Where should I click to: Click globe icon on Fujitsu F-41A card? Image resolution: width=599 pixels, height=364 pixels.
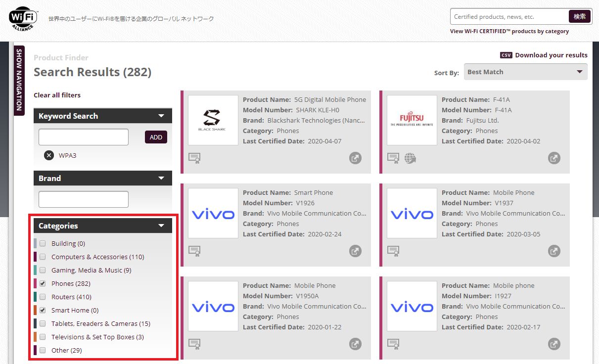click(x=410, y=158)
